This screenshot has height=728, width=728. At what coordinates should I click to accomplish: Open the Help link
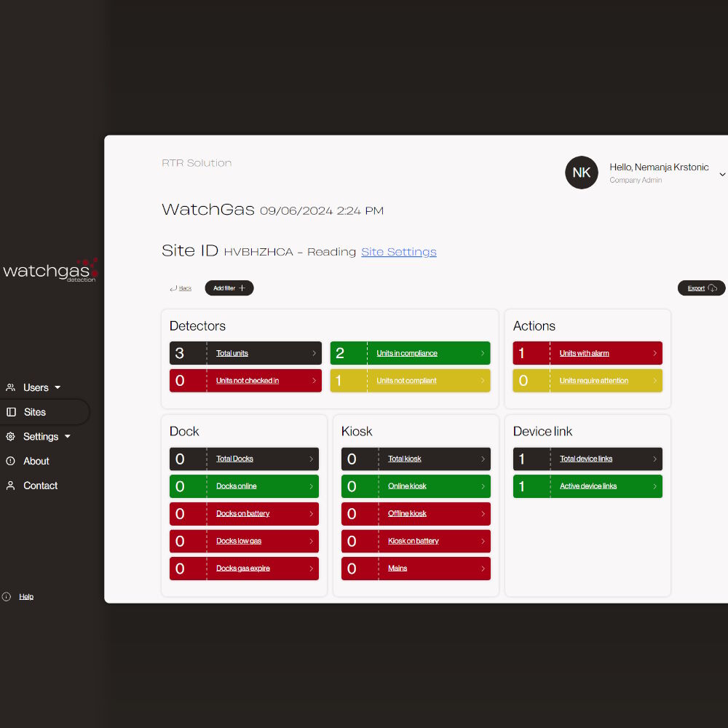pos(26,597)
